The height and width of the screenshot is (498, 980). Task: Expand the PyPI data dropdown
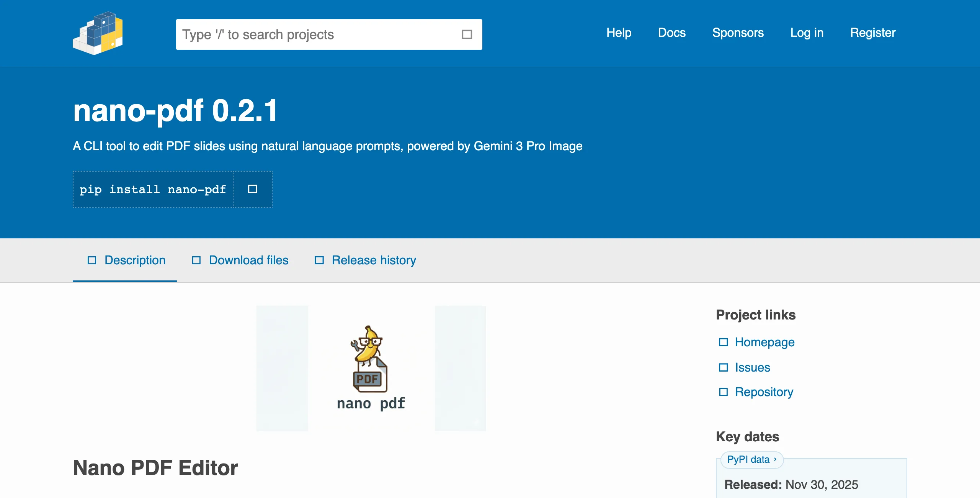pyautogui.click(x=752, y=459)
